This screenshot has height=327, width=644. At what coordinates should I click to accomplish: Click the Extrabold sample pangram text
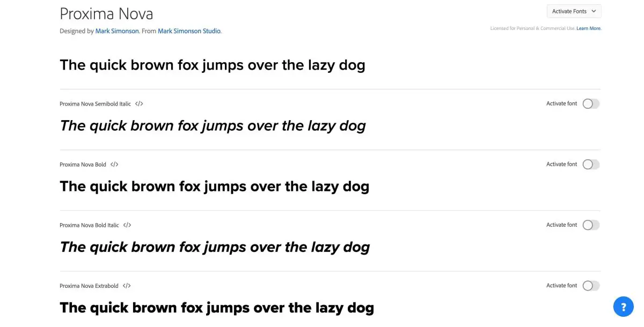pos(217,308)
